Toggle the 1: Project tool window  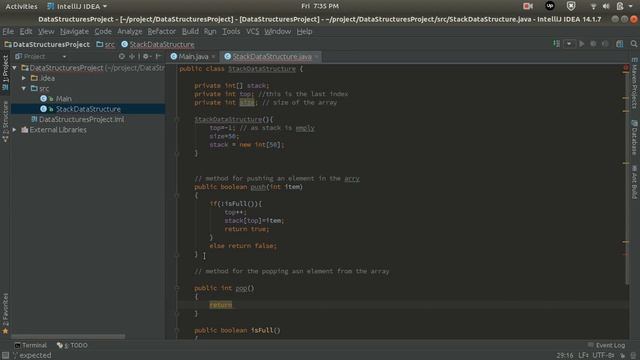[x=5, y=73]
